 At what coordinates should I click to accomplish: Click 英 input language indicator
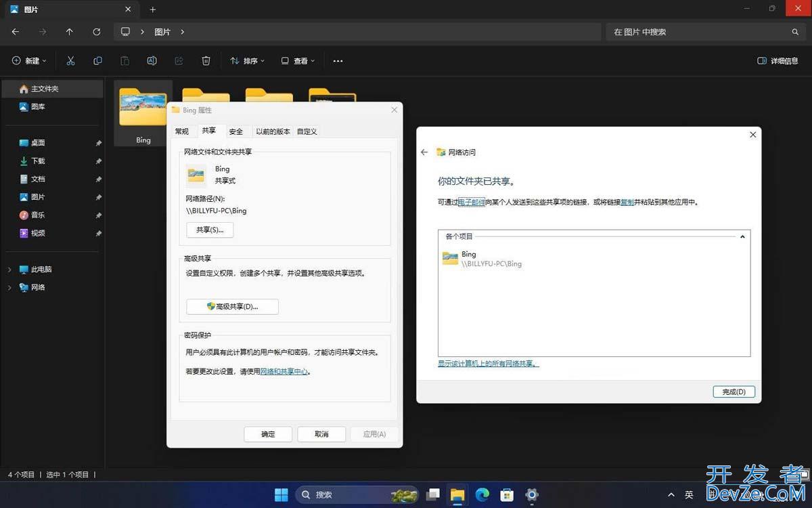point(689,495)
